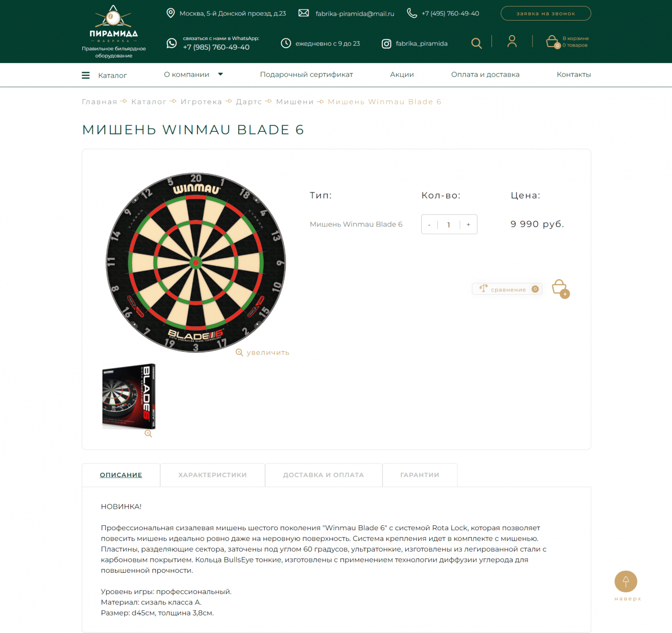Expand the О компании dropdown arrow
The image size is (672, 633).
click(x=220, y=74)
